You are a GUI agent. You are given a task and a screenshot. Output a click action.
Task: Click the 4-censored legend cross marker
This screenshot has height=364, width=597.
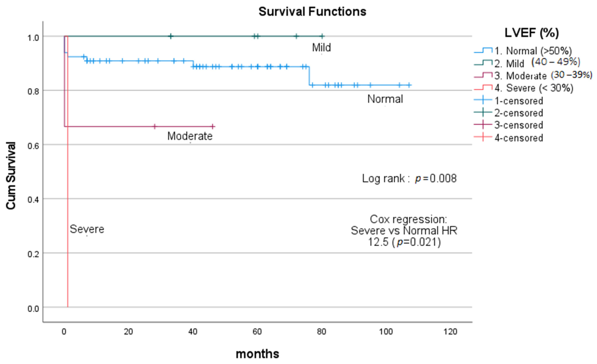point(483,137)
